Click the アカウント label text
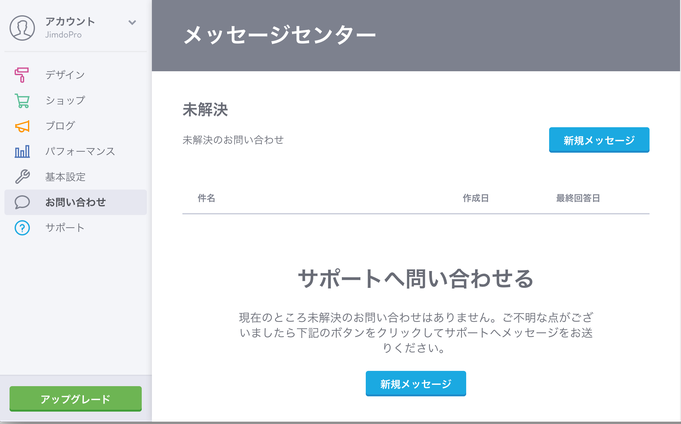Screen dimensions: 681x424 tap(70, 22)
